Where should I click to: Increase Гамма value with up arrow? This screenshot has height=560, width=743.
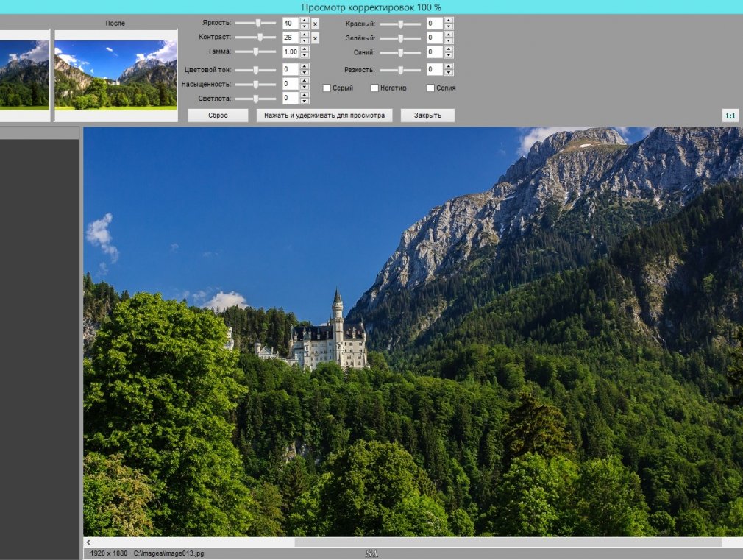point(305,49)
